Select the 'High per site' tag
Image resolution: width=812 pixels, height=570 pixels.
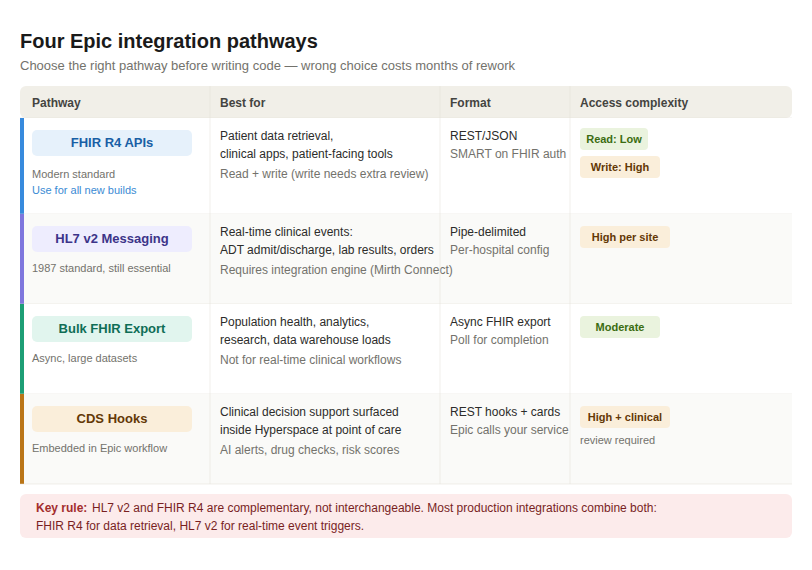coord(625,237)
